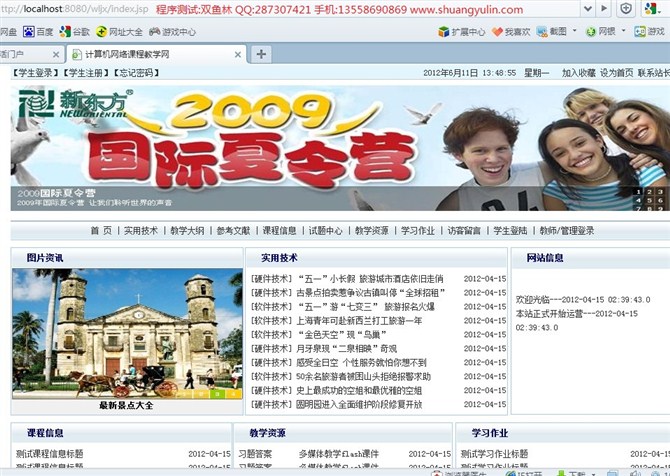Open article 月牙泉现“二泉相映”奇观
Viewport: 670px width, 476px height.
tap(347, 349)
